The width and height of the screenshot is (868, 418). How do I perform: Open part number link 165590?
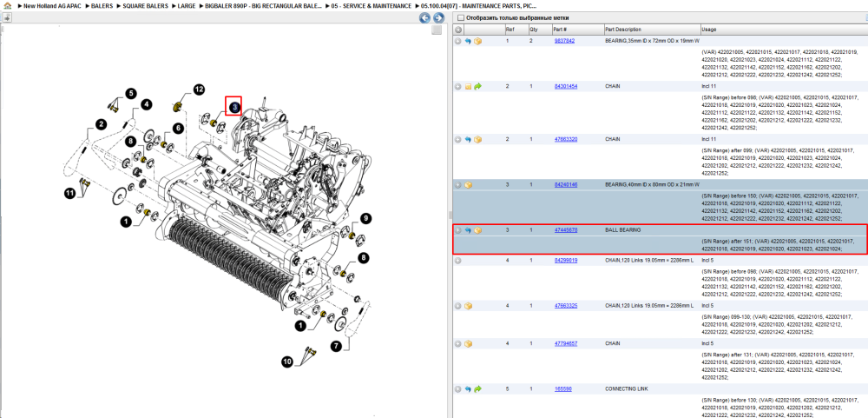563,388
